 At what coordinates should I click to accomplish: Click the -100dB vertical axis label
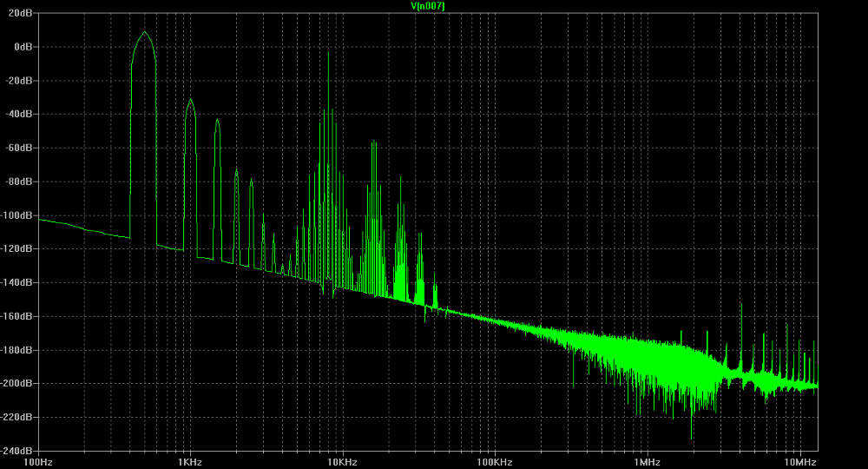click(17, 215)
